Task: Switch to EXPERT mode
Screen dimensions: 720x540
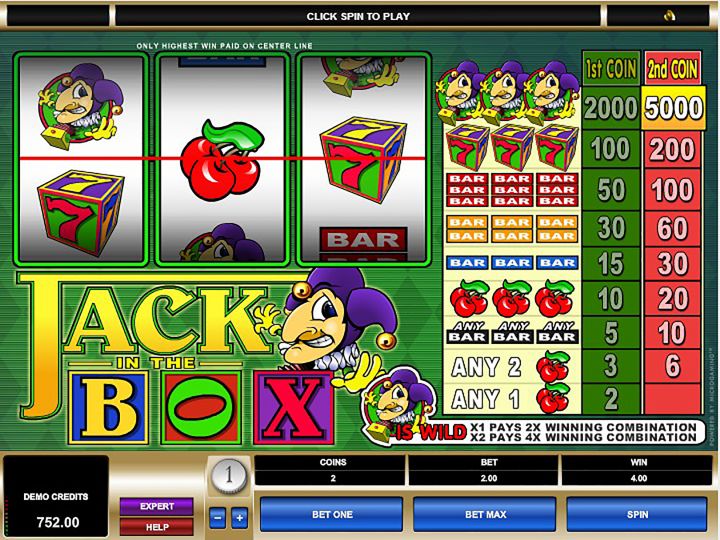Action: [x=157, y=506]
